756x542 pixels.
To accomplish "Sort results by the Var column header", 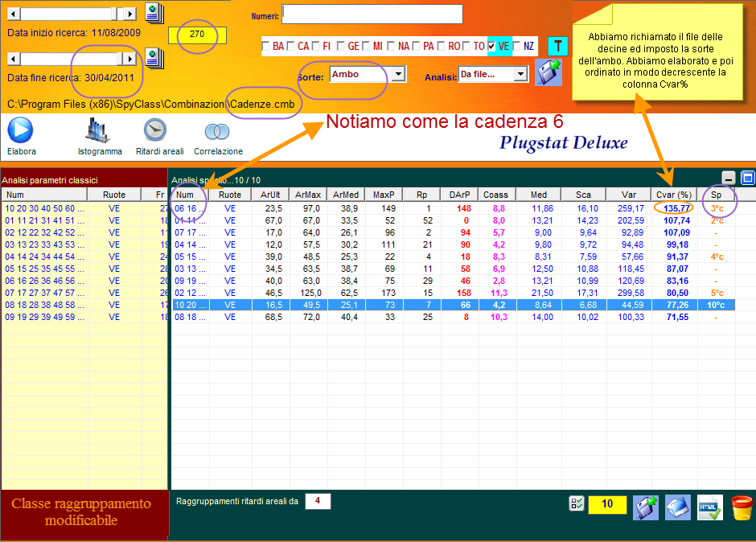I will tap(629, 195).
